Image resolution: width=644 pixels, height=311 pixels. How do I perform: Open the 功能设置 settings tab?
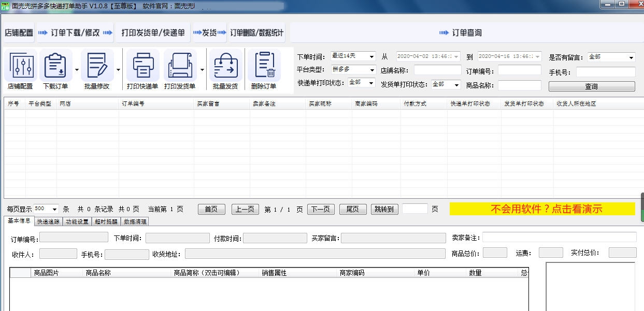[x=77, y=221]
